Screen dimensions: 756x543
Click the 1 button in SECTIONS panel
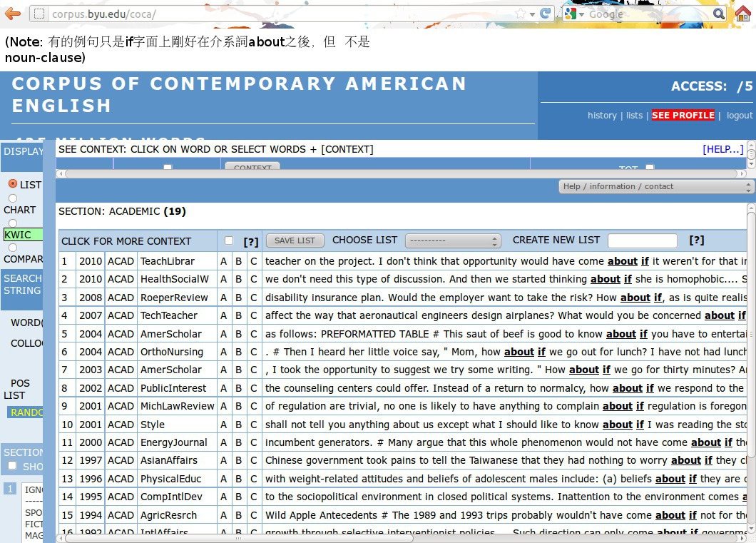point(10,489)
